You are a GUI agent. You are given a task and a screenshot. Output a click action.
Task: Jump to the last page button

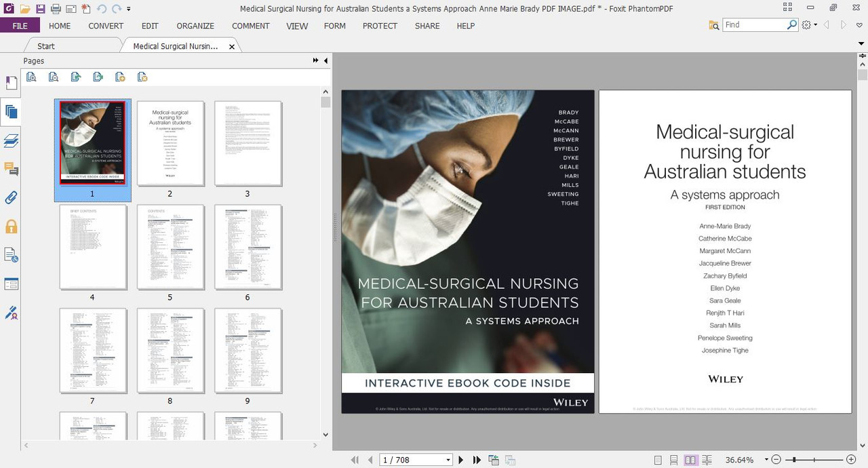tap(477, 460)
